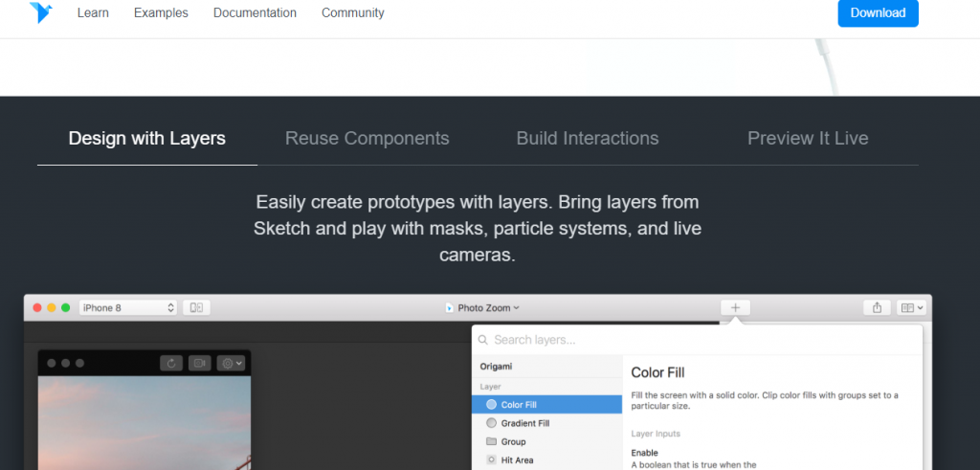This screenshot has width=980, height=470.
Task: Switch to the Preview It Live tab
Action: coord(808,138)
